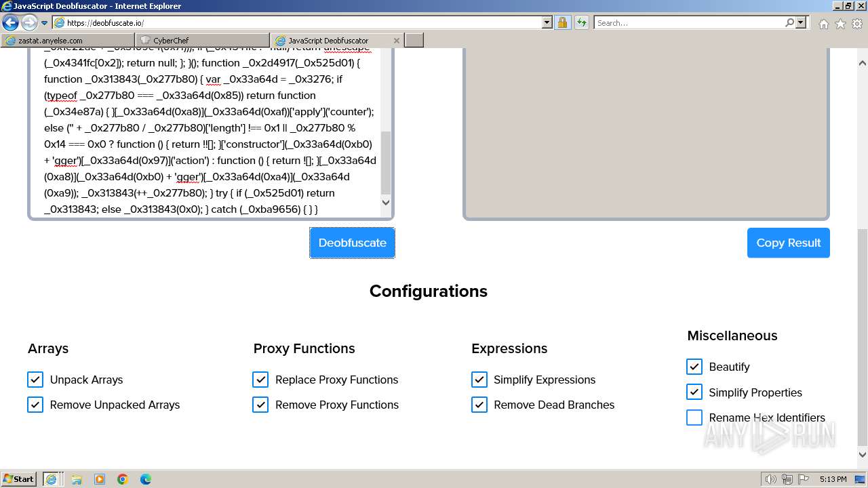This screenshot has height=488, width=868.
Task: Launch Microsoft Edge from the taskbar
Action: tap(146, 479)
